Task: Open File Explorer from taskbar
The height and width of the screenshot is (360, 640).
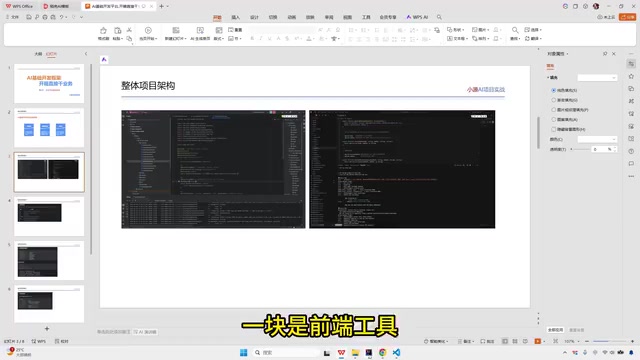Action: (x=355, y=353)
